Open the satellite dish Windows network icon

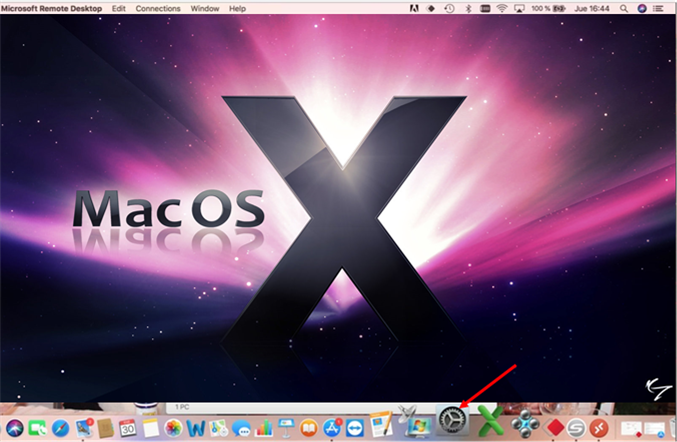click(x=414, y=421)
